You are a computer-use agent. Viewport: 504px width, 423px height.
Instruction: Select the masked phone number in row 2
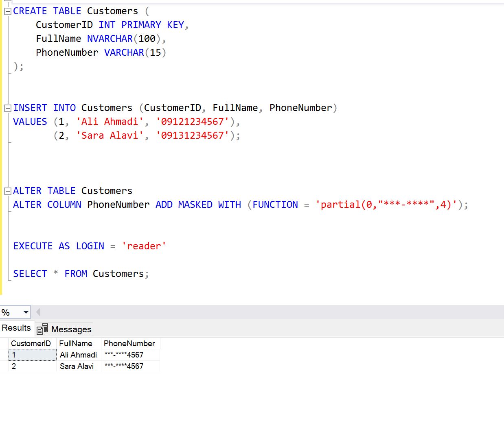click(124, 366)
